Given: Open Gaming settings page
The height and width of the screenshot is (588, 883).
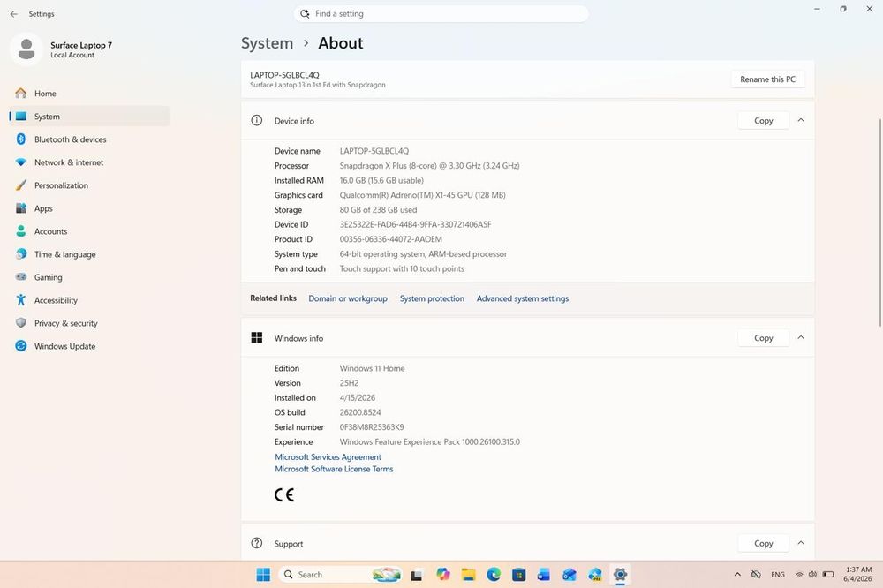Looking at the screenshot, I should [x=89, y=277].
